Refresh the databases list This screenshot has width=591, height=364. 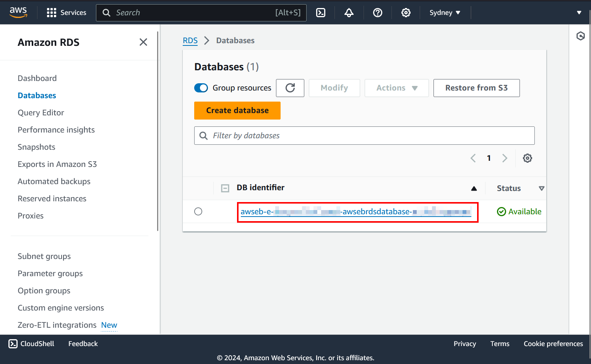pos(290,88)
